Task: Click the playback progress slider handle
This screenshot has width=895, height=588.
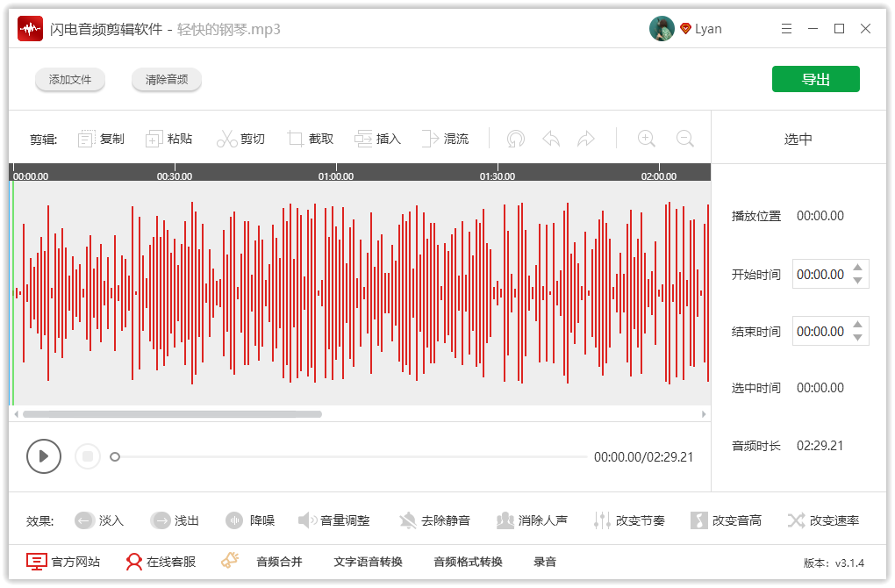Action: (115, 456)
